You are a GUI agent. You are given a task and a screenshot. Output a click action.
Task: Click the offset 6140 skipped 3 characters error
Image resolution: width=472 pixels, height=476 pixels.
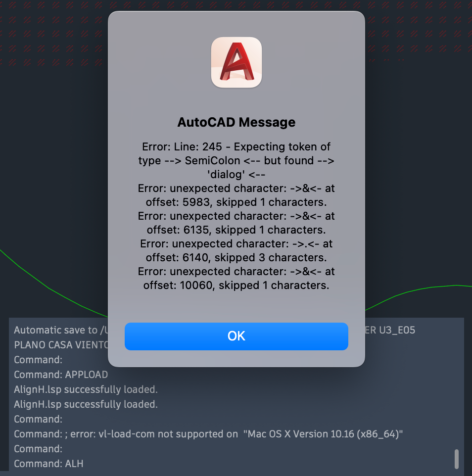tap(236, 250)
